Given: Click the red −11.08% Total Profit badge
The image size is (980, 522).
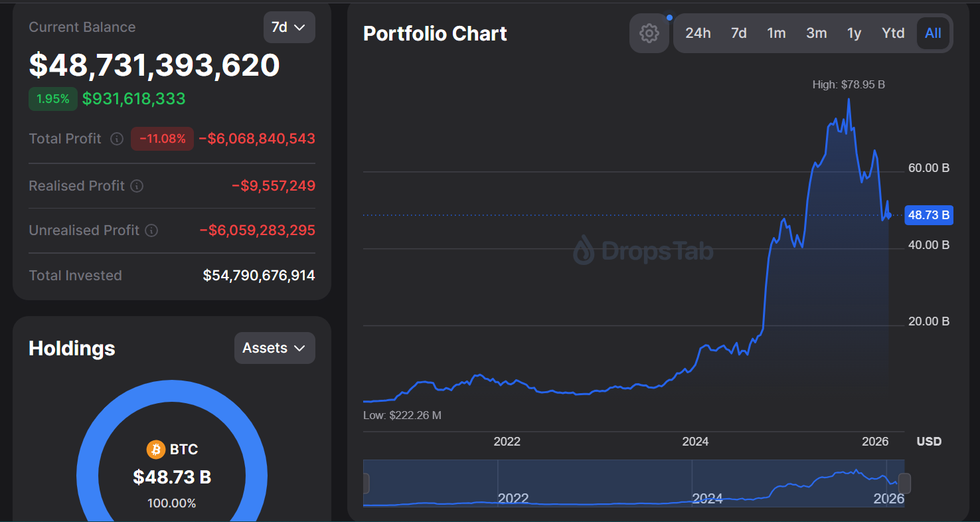Looking at the screenshot, I should click(x=162, y=139).
